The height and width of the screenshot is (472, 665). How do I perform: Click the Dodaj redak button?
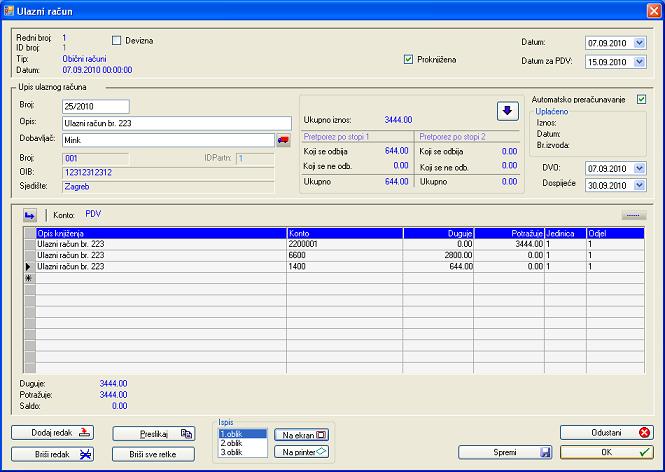[53, 433]
